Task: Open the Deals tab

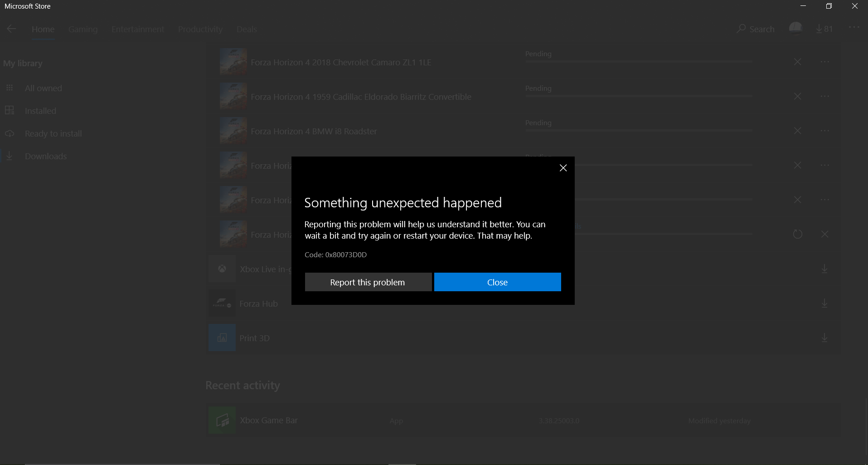Action: (247, 29)
